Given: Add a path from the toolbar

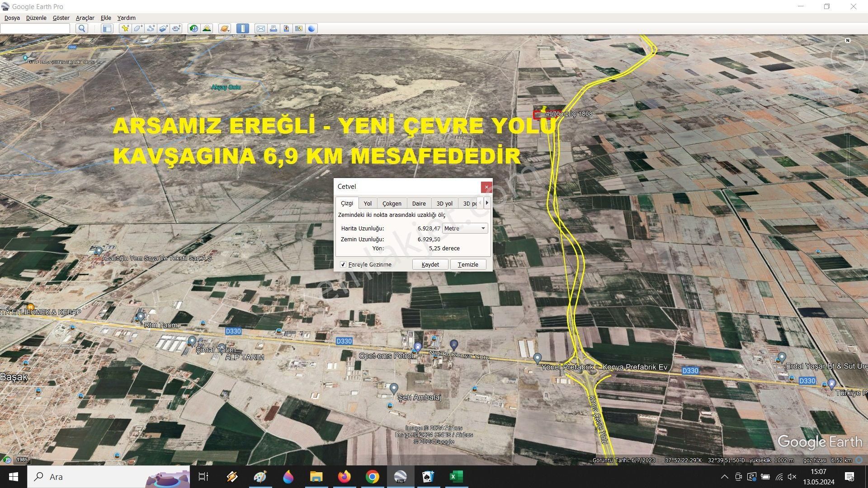Looking at the screenshot, I should click(x=151, y=28).
